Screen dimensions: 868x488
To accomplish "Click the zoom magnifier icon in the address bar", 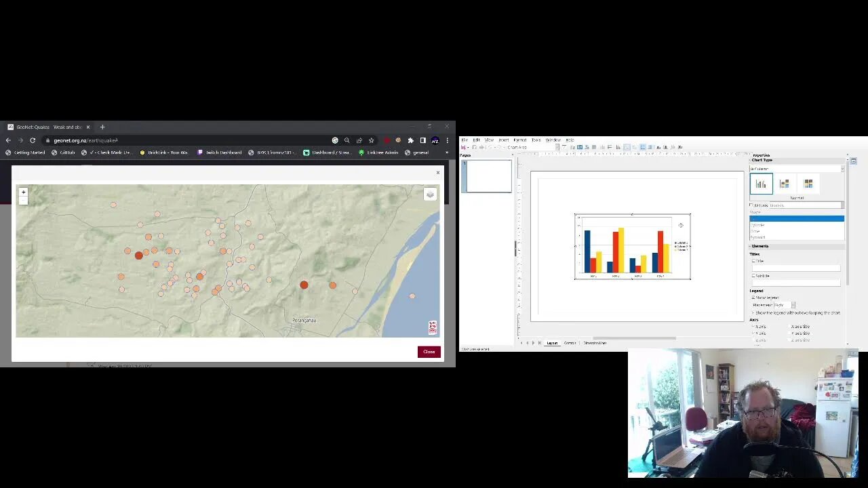I will 347,140.
